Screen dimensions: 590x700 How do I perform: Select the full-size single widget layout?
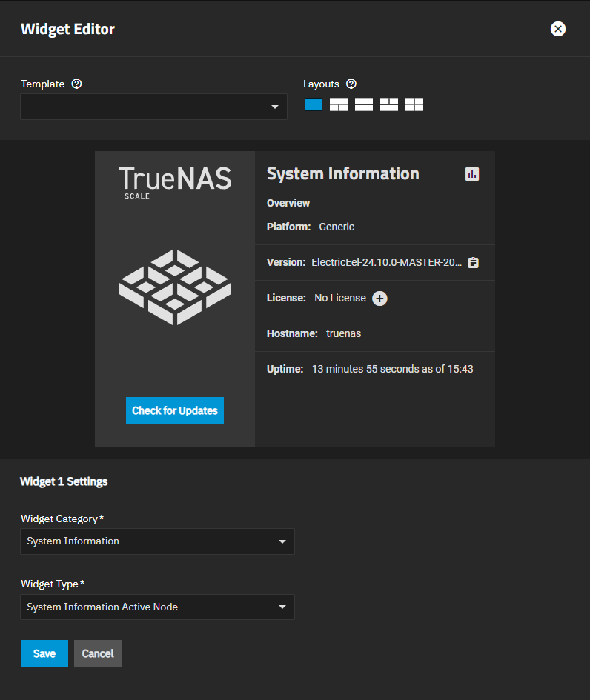tap(314, 104)
